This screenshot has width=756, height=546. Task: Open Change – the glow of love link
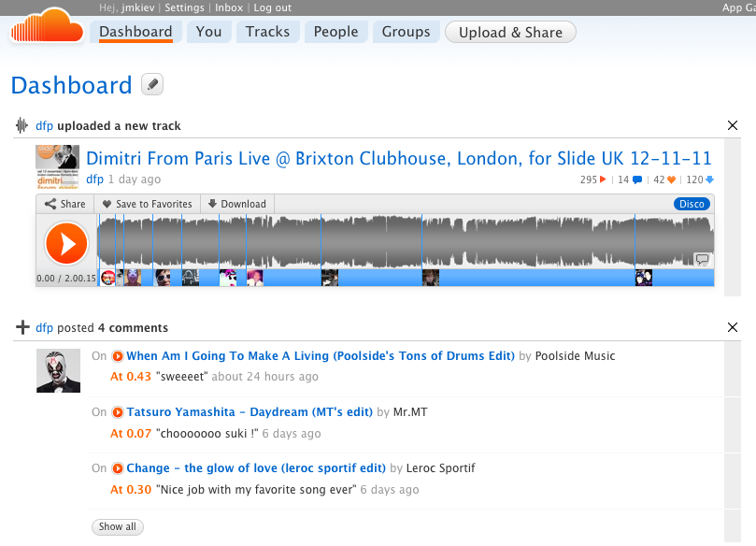coord(256,468)
